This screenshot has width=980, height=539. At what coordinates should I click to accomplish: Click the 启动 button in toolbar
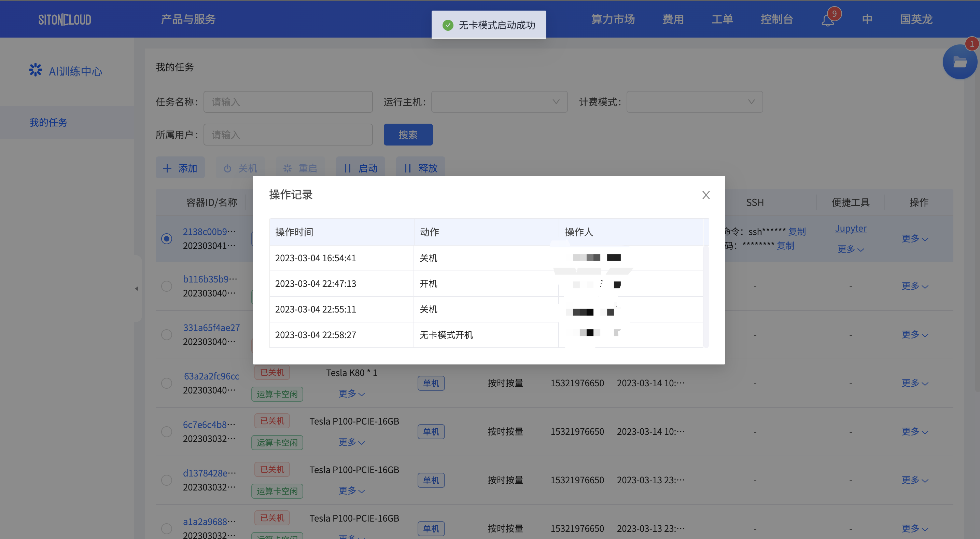[x=361, y=168]
